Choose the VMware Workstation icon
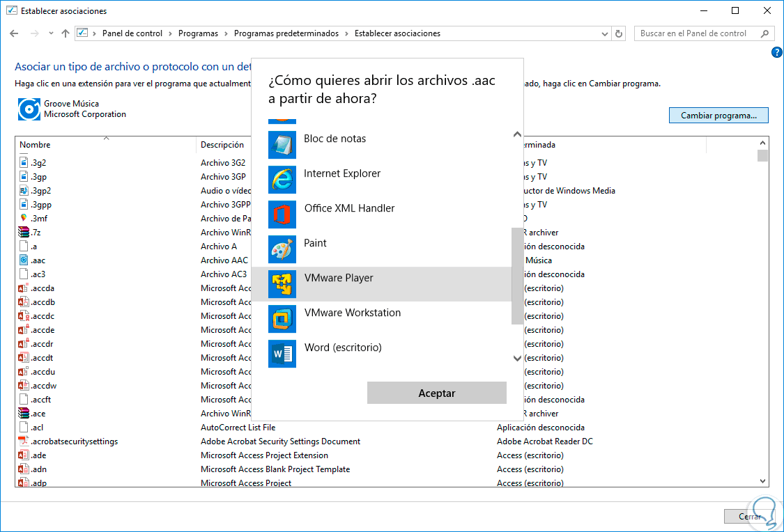The height and width of the screenshot is (532, 784). point(282,319)
